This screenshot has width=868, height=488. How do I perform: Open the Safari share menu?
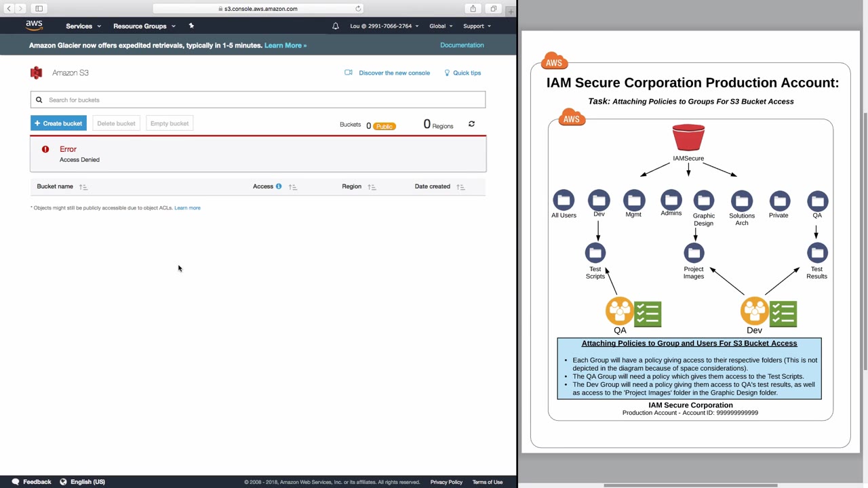tap(473, 9)
